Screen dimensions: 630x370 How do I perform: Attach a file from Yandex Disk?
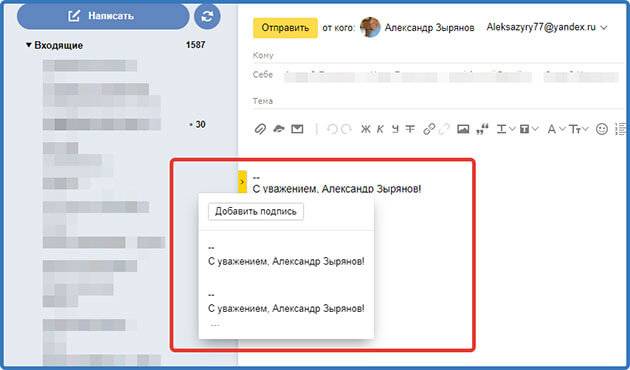coord(278,129)
